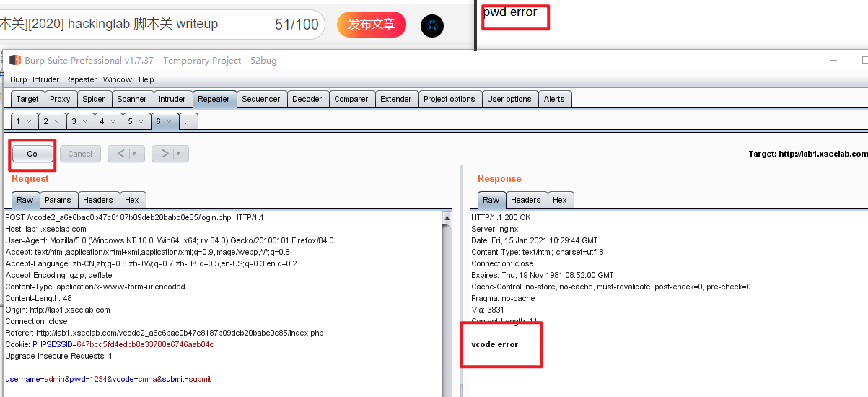Open the Project options tab

[450, 99]
